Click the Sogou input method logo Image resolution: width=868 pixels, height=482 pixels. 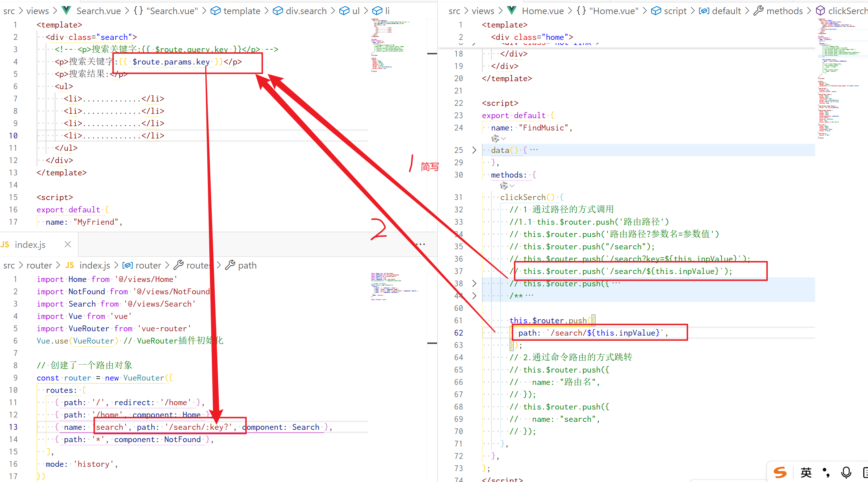780,472
